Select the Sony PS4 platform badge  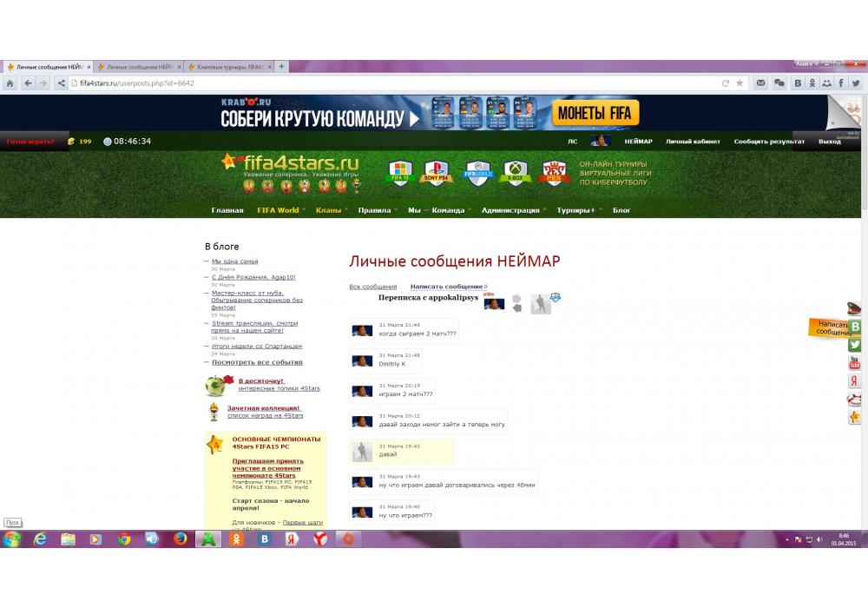tap(436, 172)
